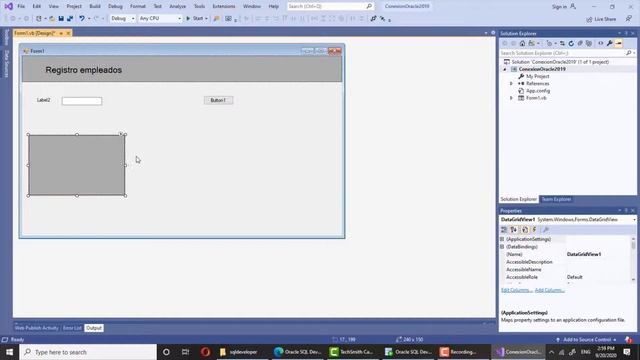Select Label2 on the form

(44, 100)
